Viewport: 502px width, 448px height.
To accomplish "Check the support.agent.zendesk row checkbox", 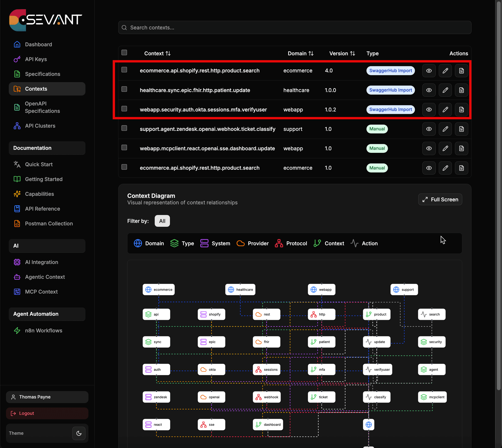I will pos(124,128).
